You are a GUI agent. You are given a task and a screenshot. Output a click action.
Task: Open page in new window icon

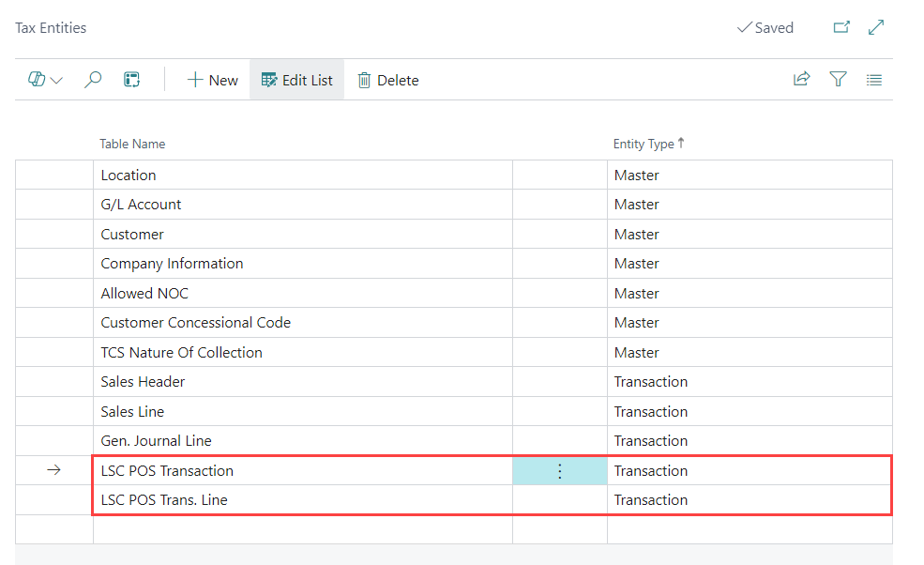(841, 27)
